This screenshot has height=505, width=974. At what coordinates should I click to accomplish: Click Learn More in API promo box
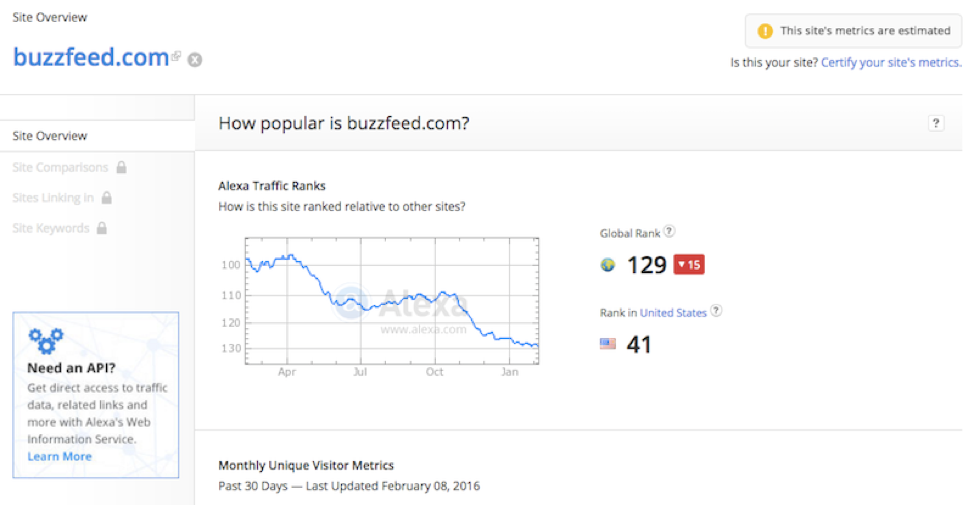(60, 457)
